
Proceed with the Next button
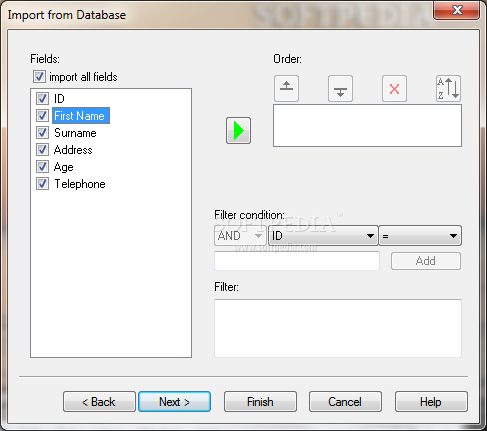[174, 402]
